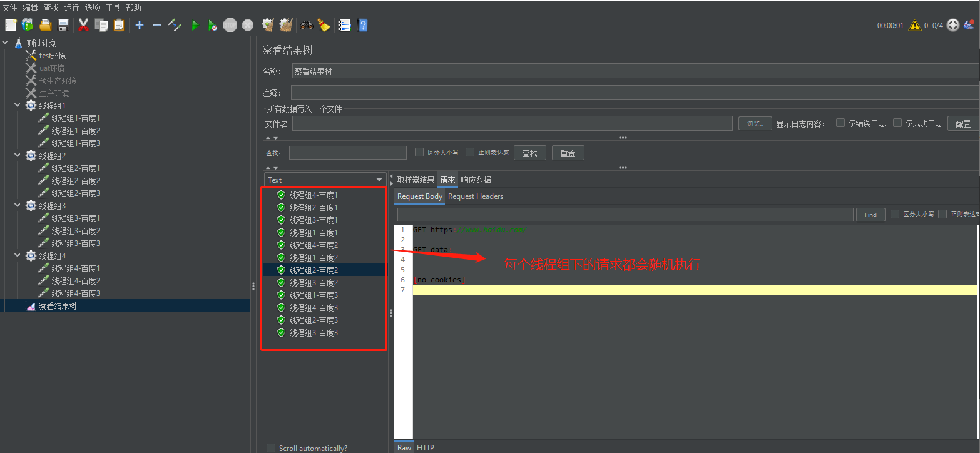The image size is (980, 453).
Task: Open the Request Headers tab
Action: [476, 196]
